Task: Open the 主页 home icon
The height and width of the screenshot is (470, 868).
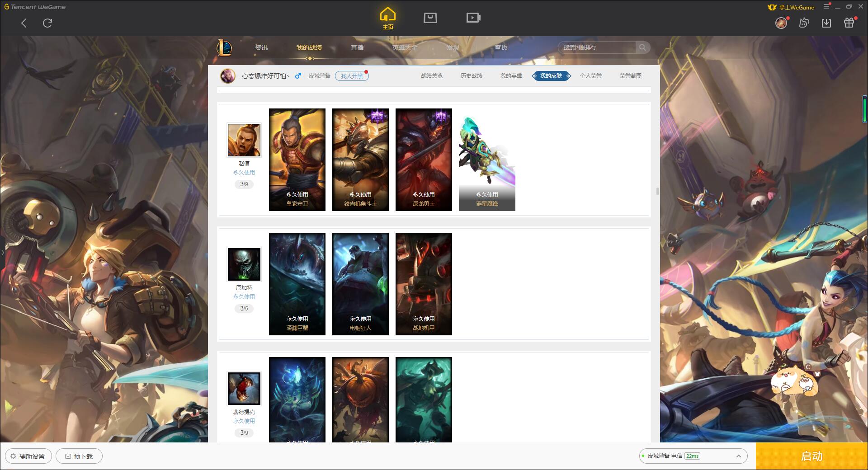Action: pyautogui.click(x=388, y=19)
